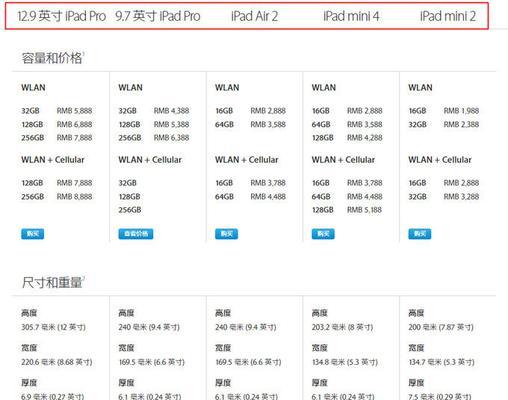Viewport: 508px width, 400px height.
Task: Click RMB 3,588 in iPad mini 4 column
Action: (x=365, y=124)
